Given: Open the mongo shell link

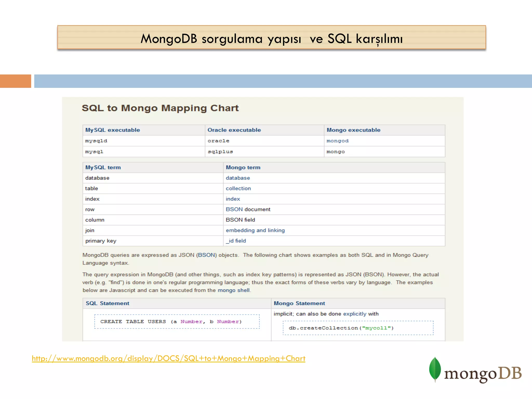Looking at the screenshot, I should pos(234,290).
